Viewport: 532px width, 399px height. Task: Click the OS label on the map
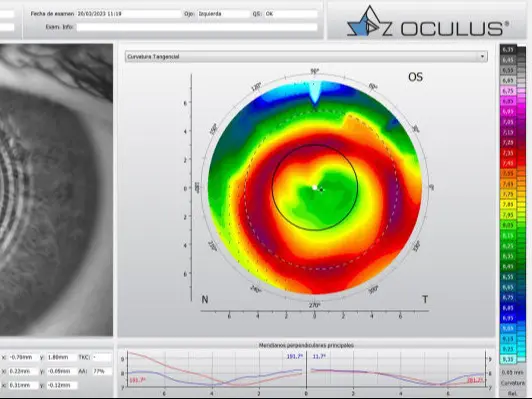click(416, 77)
